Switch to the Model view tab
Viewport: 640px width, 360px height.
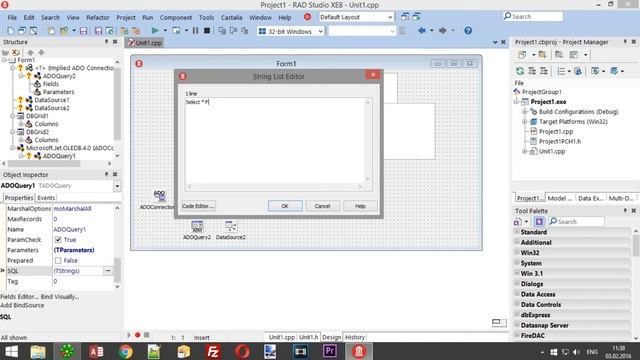(560, 198)
